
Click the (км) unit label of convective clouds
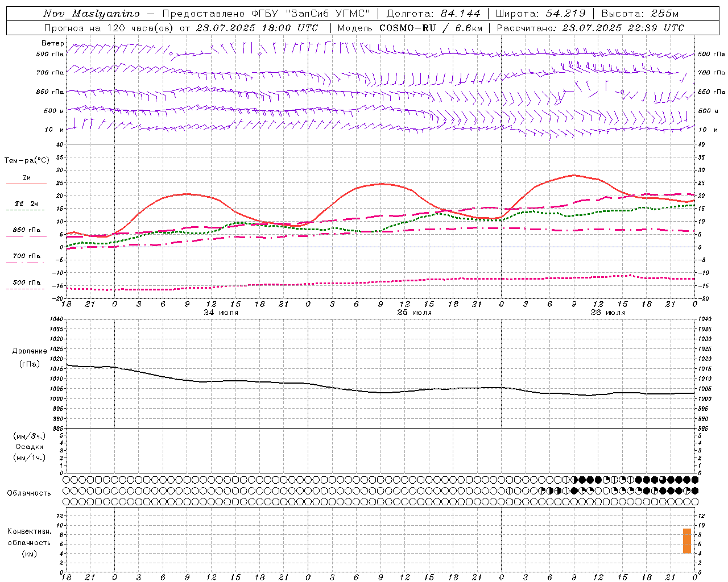coord(30,554)
